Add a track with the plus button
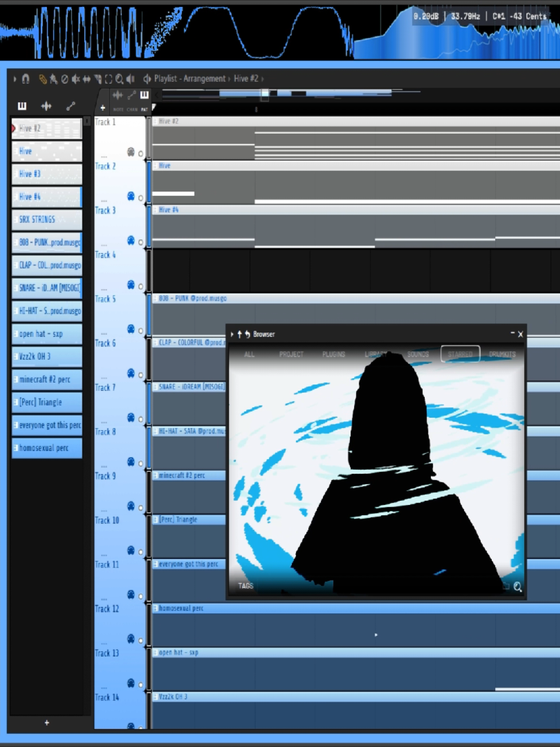 [x=103, y=108]
